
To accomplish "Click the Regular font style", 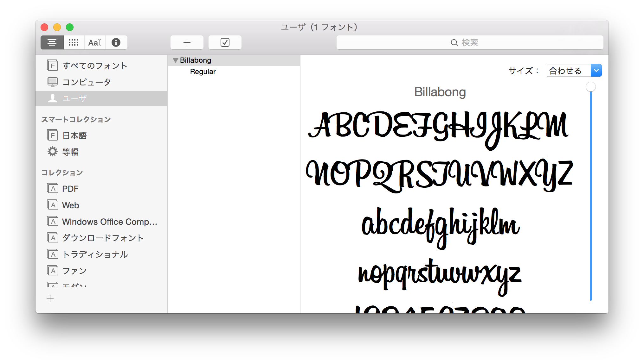I will point(203,72).
